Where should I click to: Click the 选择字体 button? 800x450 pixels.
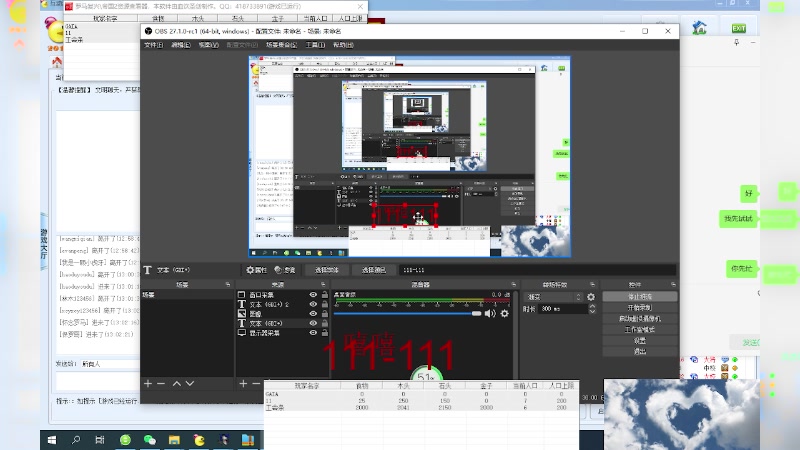327,270
